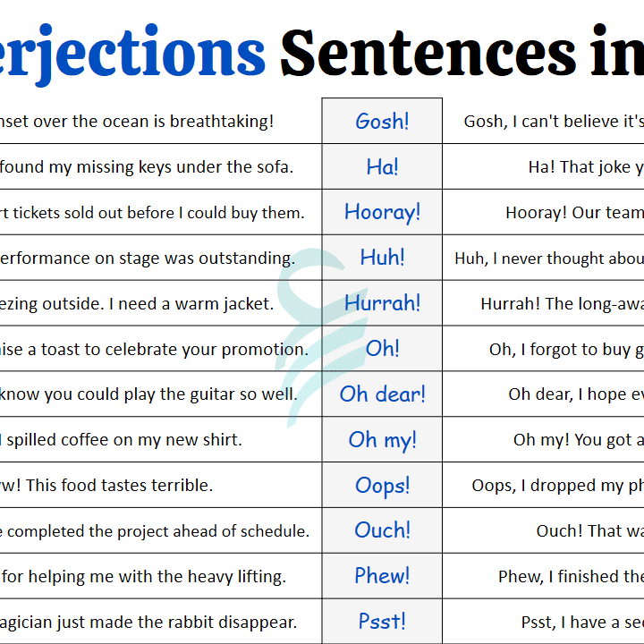Choose the "Hooray!" cell in the middle column
The width and height of the screenshot is (644, 644).
tap(382, 213)
